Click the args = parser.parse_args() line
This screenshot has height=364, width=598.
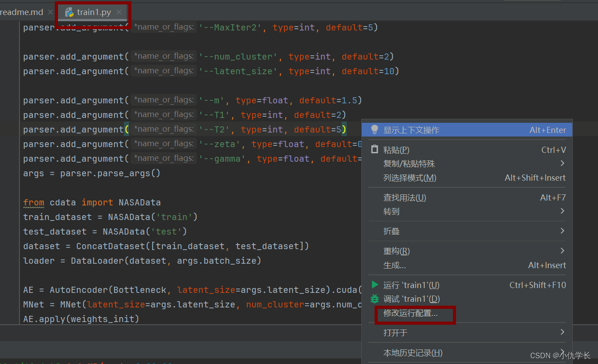point(92,173)
